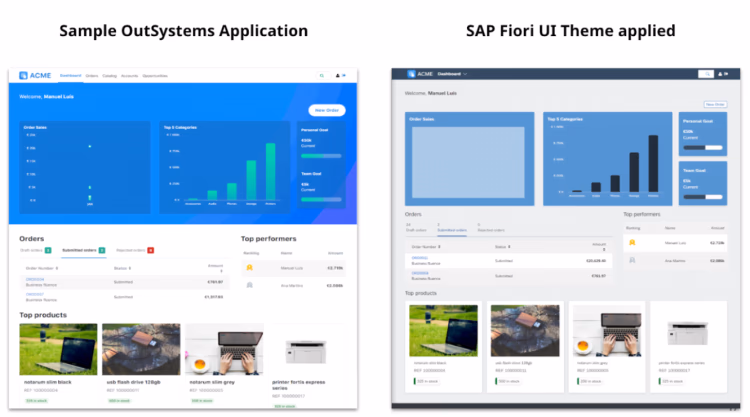Open the Accounts menu in the OutSystems app

(x=130, y=76)
